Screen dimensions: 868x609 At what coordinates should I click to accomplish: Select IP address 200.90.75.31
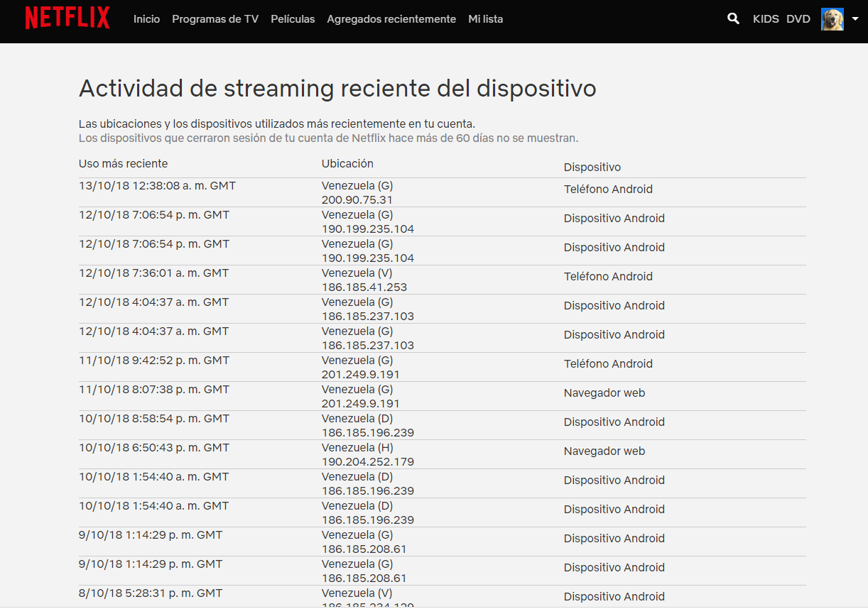(x=357, y=200)
